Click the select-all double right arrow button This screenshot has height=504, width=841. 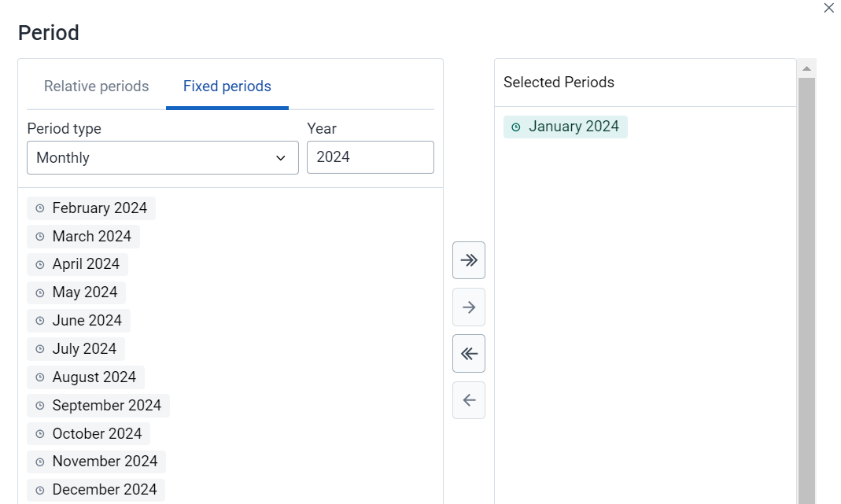(x=468, y=260)
